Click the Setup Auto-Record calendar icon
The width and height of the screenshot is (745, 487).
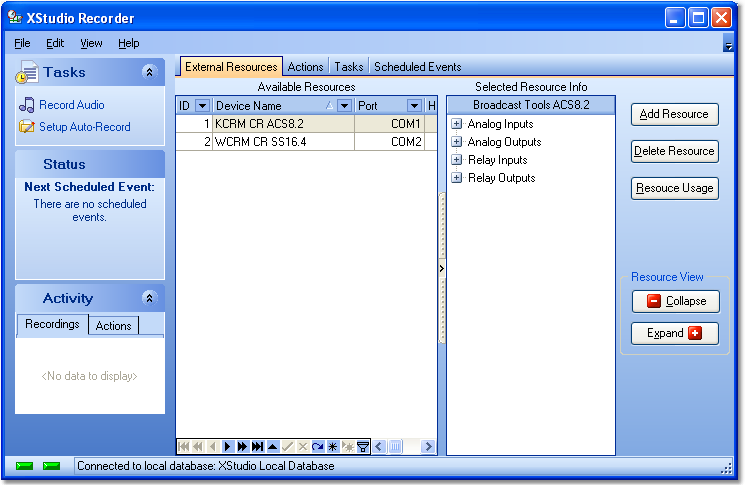27,127
